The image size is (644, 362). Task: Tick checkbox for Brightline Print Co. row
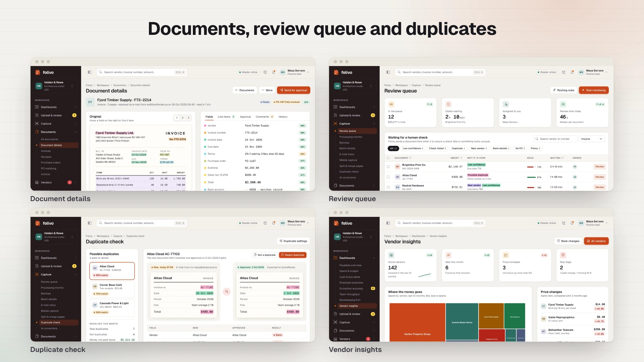click(388, 167)
